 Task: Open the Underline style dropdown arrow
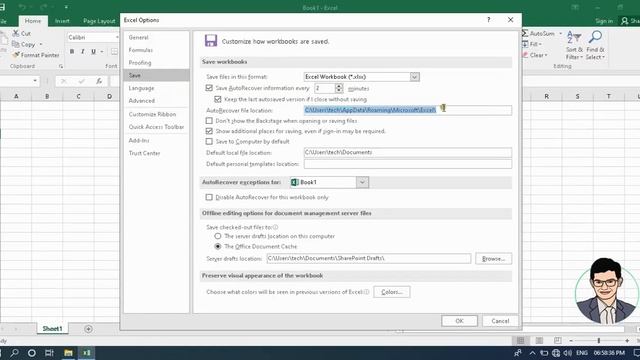click(x=102, y=51)
